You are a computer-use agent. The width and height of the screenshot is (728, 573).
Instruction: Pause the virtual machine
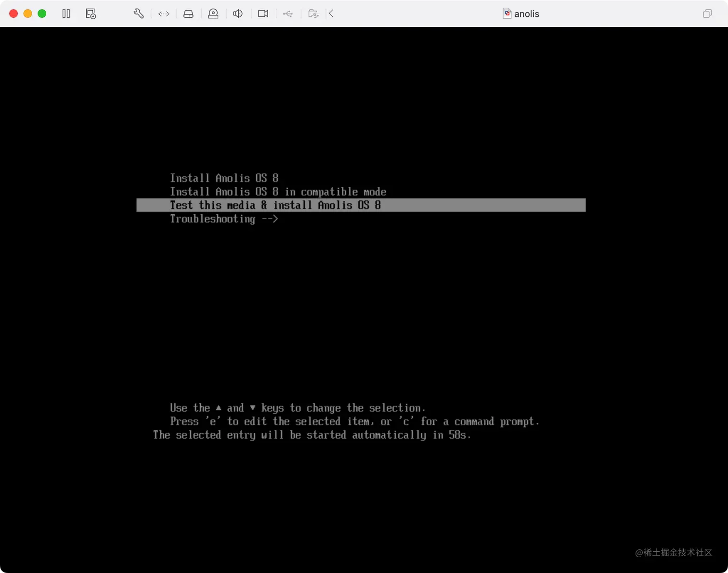tap(66, 13)
